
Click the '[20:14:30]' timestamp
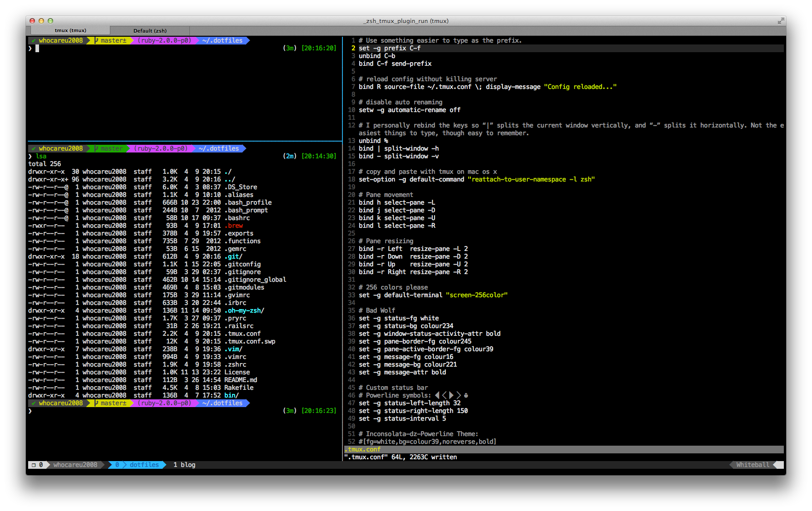[319, 156]
